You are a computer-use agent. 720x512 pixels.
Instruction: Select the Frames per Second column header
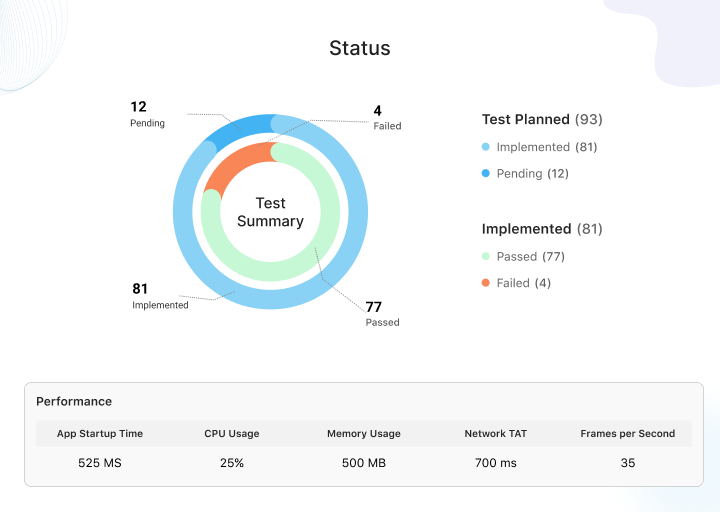pos(627,434)
